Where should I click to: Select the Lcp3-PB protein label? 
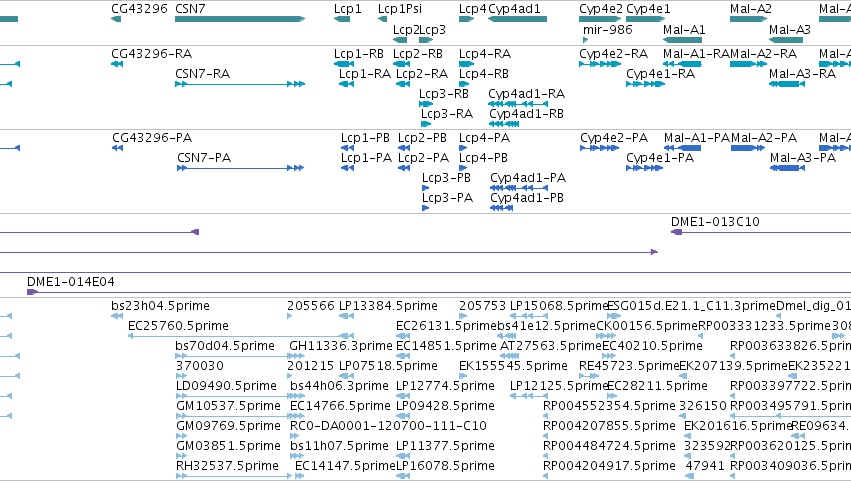(x=446, y=178)
